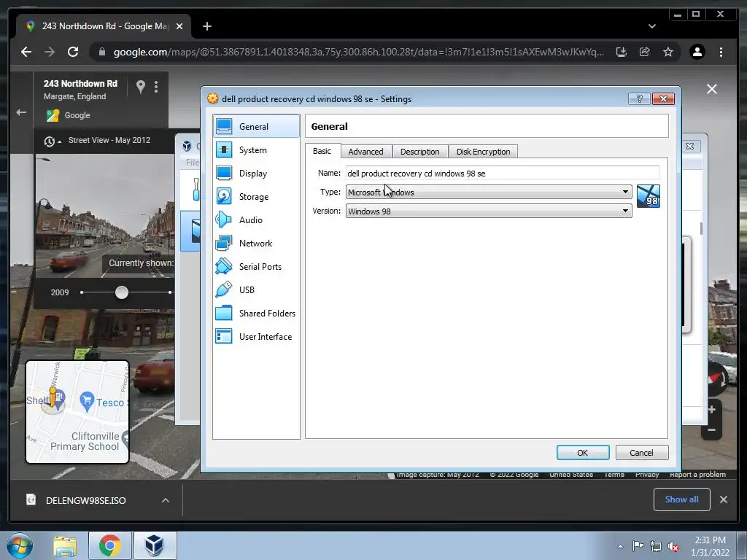This screenshot has height=560, width=747.
Task: Click the Privacy link in the maps footer
Action: click(646, 474)
